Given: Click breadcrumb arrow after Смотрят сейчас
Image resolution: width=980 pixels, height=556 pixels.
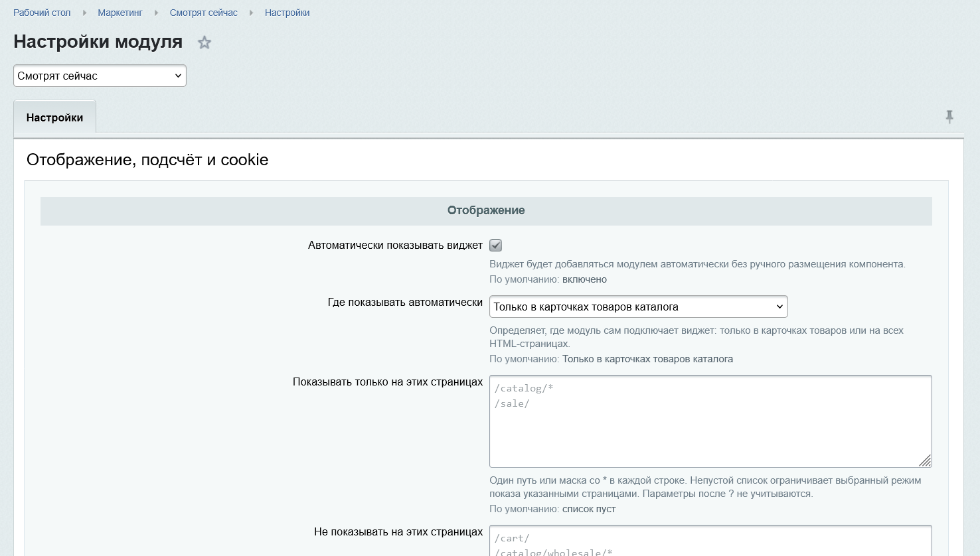Looking at the screenshot, I should (x=251, y=13).
